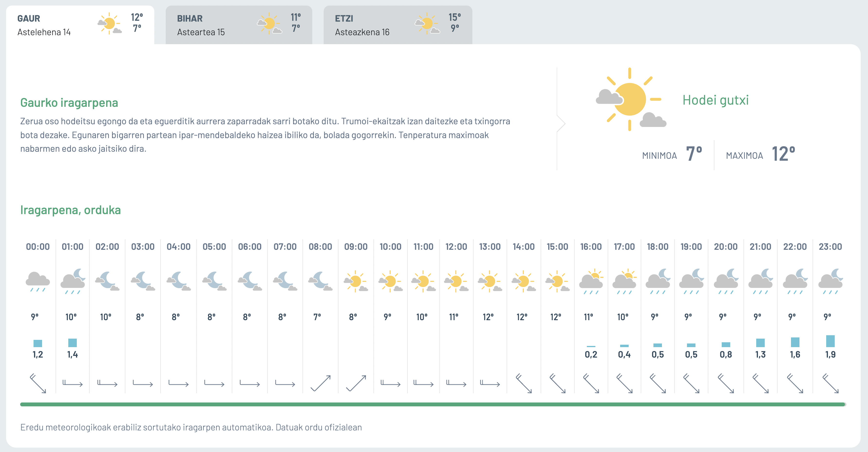Click the 22:00 hour label
The height and width of the screenshot is (452, 868).
(795, 247)
